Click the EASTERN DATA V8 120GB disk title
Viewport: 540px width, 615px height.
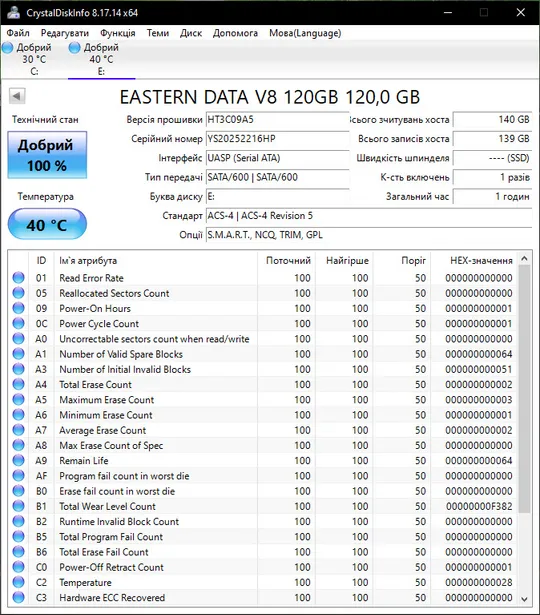click(x=270, y=97)
